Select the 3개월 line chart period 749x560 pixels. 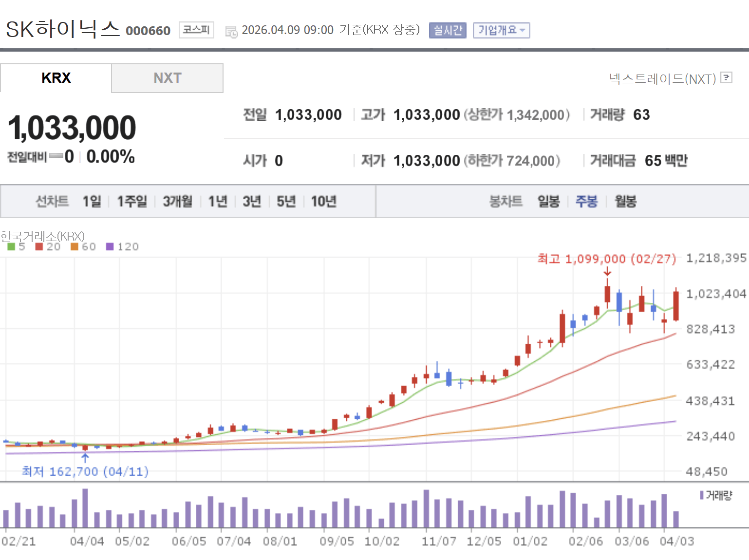(x=177, y=201)
